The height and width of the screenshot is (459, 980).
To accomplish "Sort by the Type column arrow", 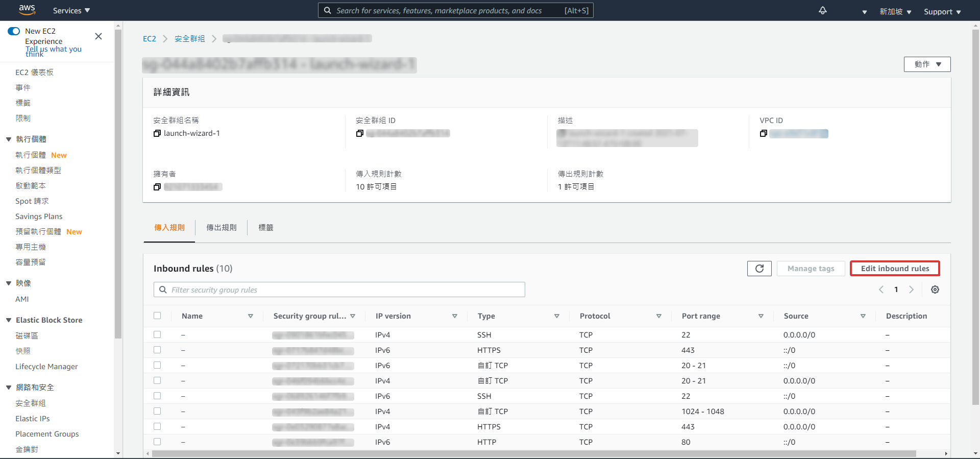I will [x=557, y=316].
